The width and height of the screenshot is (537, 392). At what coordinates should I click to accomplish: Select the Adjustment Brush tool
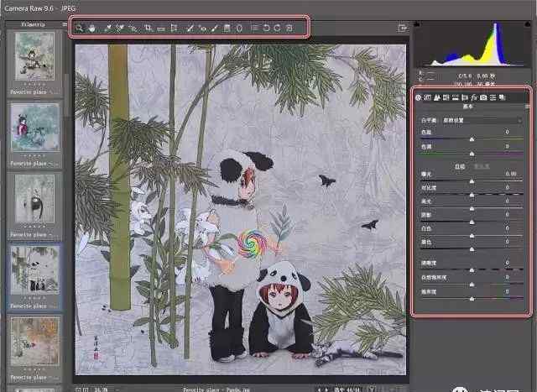(215, 29)
